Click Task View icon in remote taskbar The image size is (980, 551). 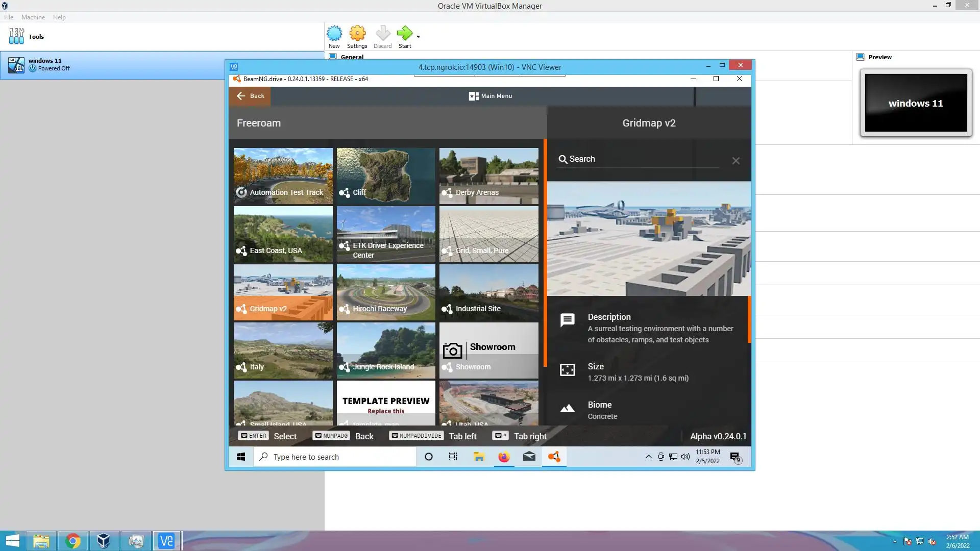coord(453,457)
